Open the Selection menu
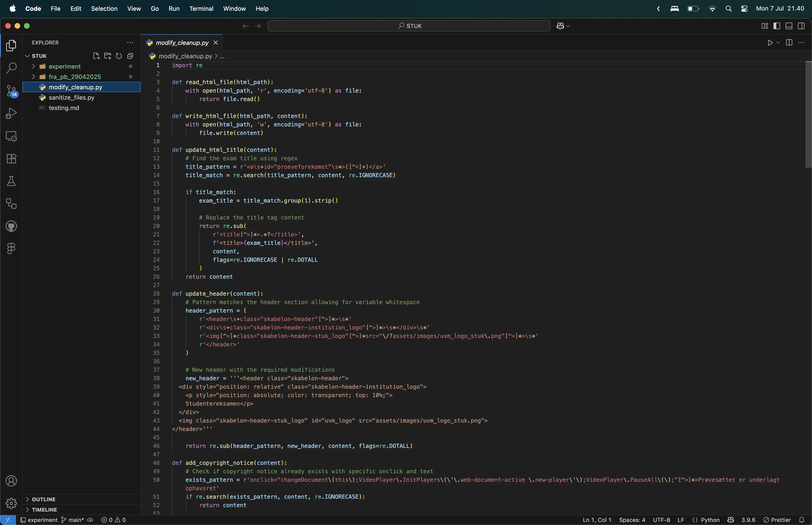This screenshot has height=525, width=812. tap(104, 8)
